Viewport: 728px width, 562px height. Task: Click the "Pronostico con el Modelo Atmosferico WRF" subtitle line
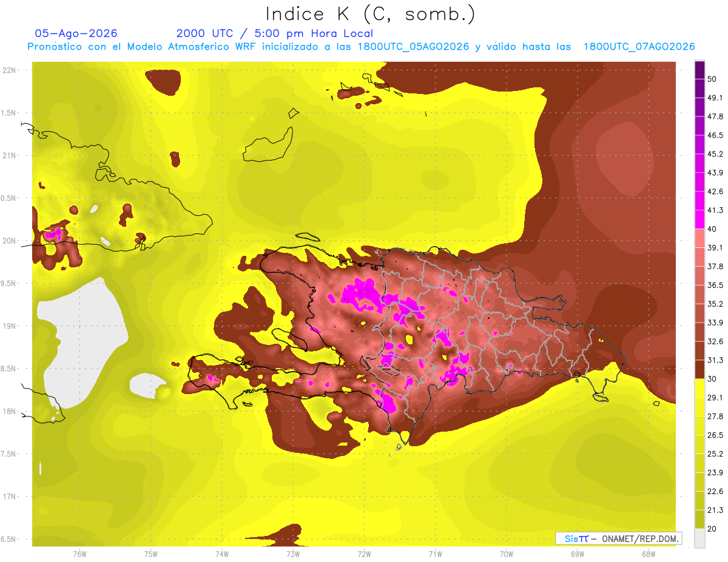click(x=361, y=47)
